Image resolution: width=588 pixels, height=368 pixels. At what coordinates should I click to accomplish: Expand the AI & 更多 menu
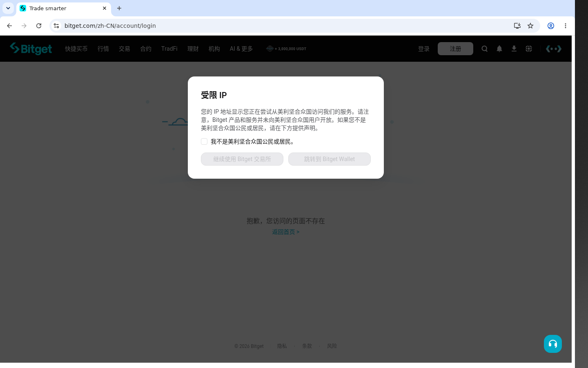[x=241, y=49]
